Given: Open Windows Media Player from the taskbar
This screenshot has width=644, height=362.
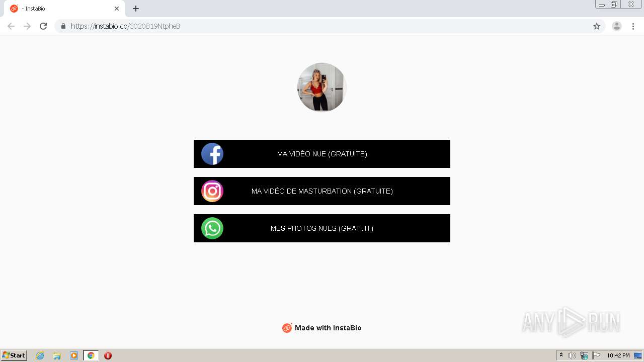Looking at the screenshot, I should coord(74,355).
